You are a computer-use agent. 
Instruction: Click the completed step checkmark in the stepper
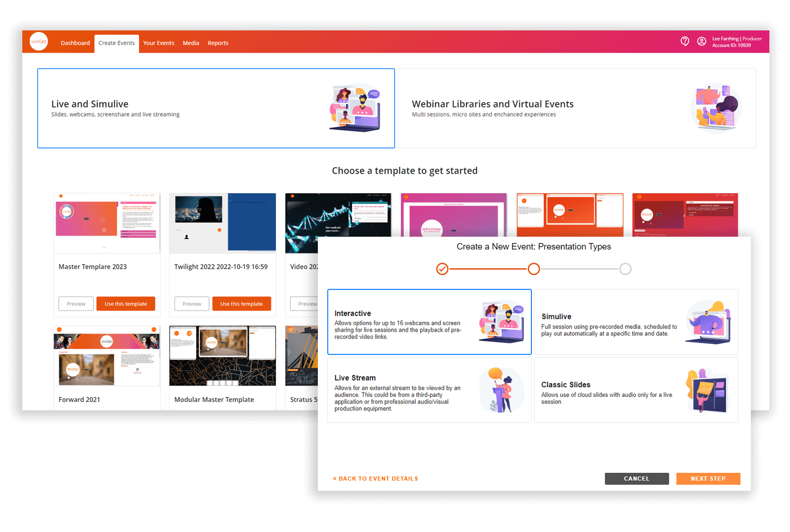442,268
